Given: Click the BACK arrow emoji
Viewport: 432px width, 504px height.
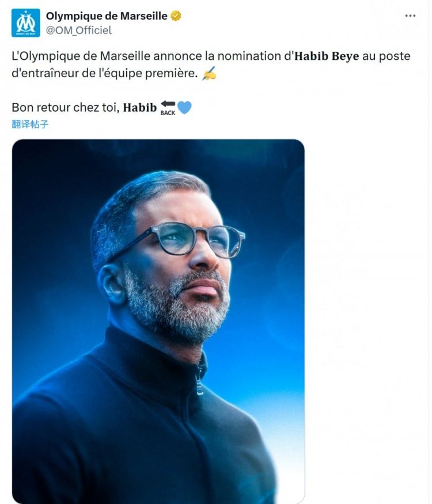Looking at the screenshot, I should pos(168,108).
